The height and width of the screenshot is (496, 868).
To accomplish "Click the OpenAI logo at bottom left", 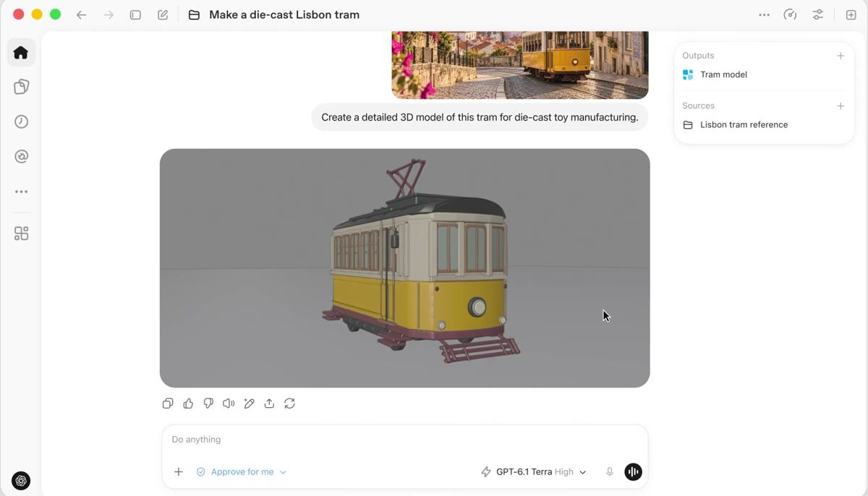I will pyautogui.click(x=21, y=480).
